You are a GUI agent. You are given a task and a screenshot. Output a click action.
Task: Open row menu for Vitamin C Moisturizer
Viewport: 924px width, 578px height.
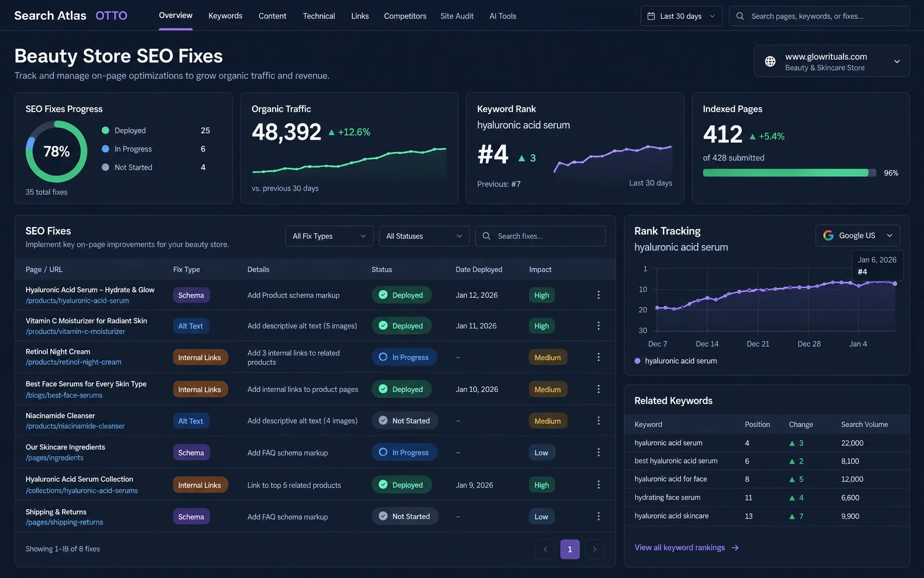pyautogui.click(x=598, y=326)
